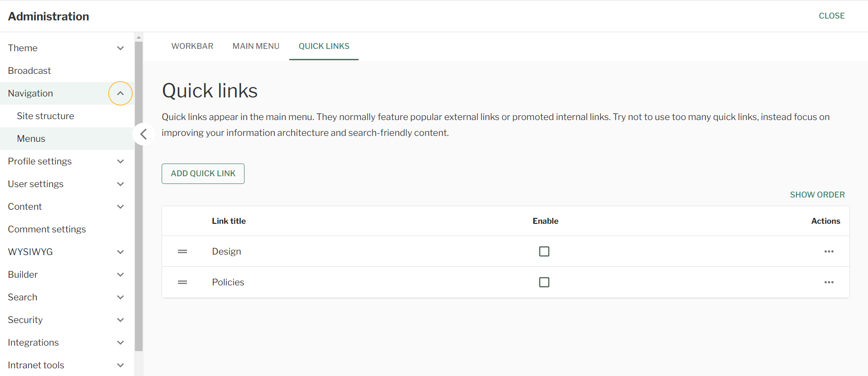Expand the Theme section

pyautogui.click(x=120, y=48)
